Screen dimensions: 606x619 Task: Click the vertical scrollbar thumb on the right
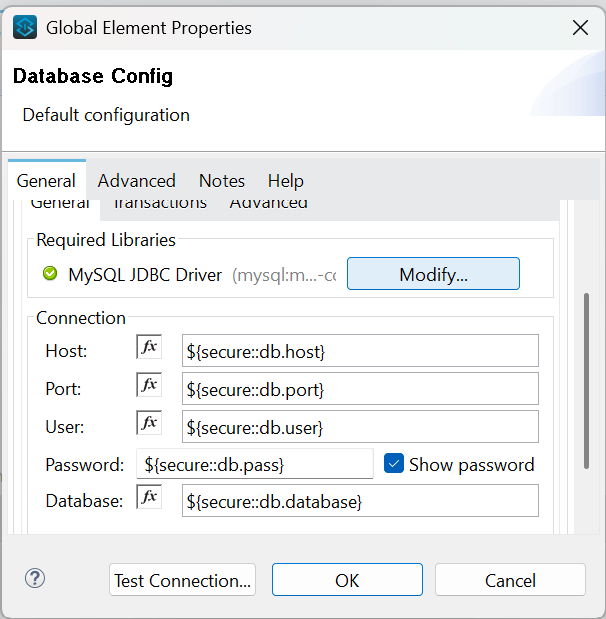click(586, 380)
